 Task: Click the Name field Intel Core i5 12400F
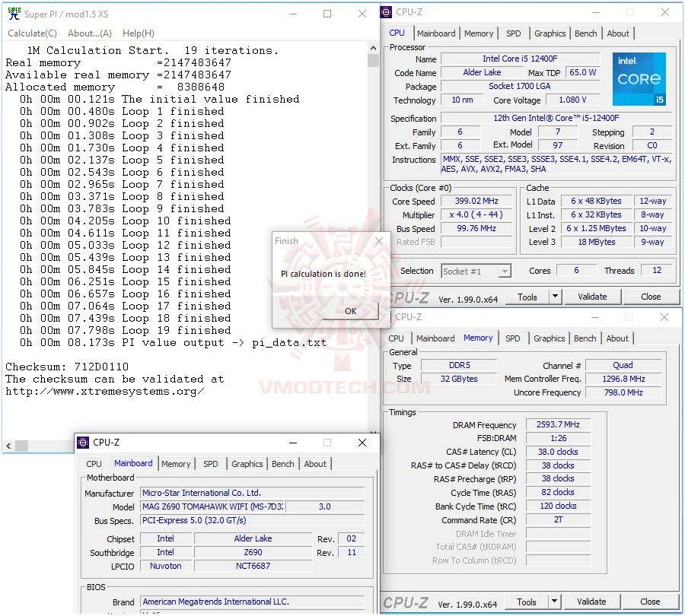(x=519, y=59)
